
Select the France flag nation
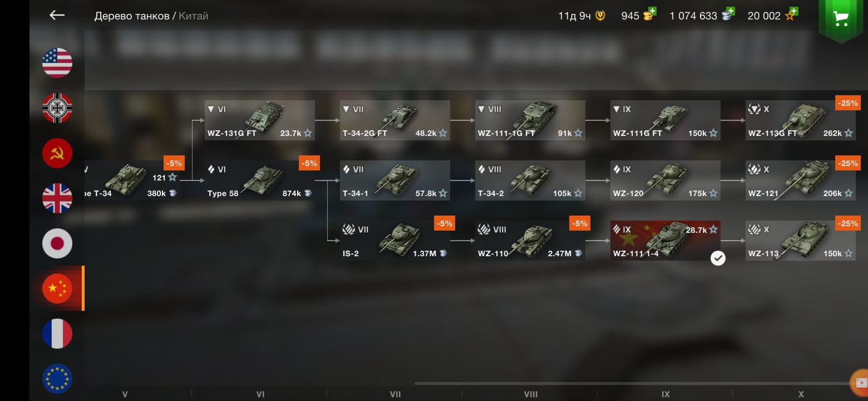(57, 334)
